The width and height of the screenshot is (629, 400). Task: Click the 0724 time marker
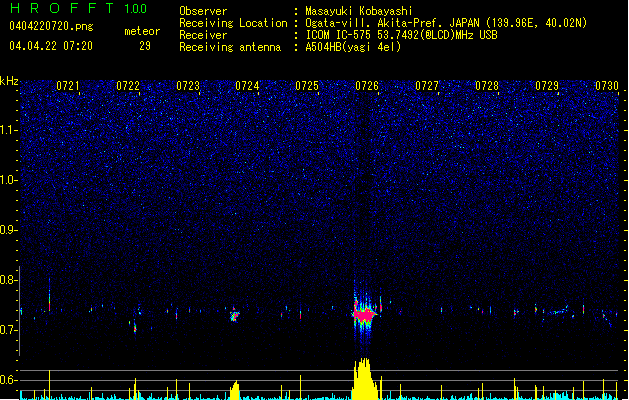pyautogui.click(x=247, y=86)
